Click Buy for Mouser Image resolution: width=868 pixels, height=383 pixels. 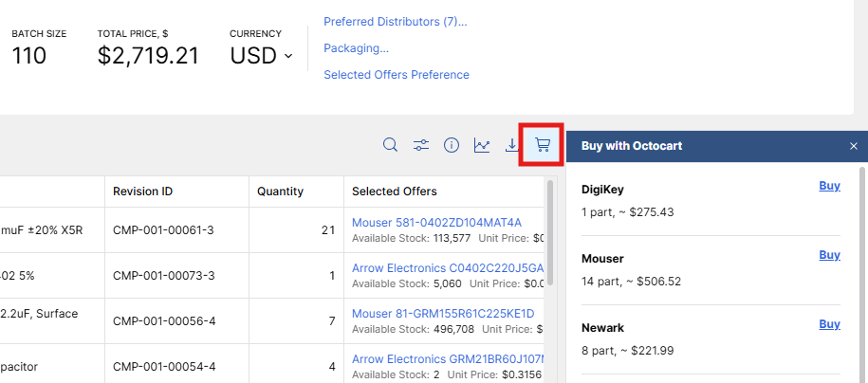coord(829,255)
